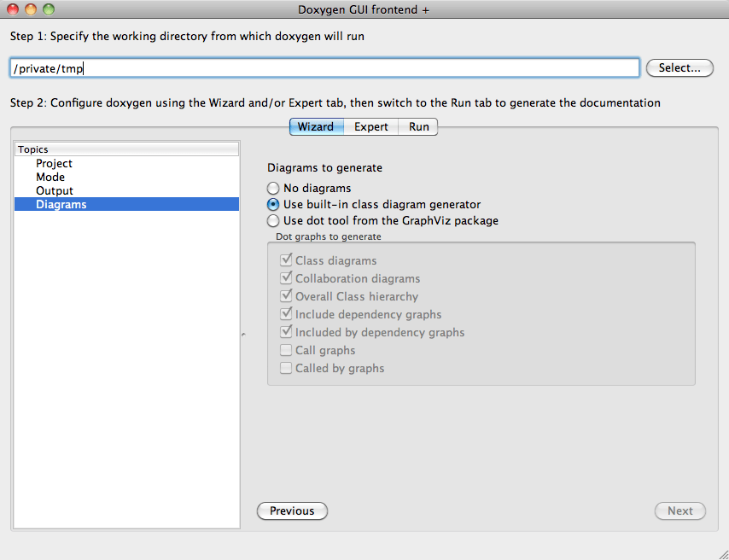Click the Select... directory button
Screen dimensions: 729x560
[679, 68]
